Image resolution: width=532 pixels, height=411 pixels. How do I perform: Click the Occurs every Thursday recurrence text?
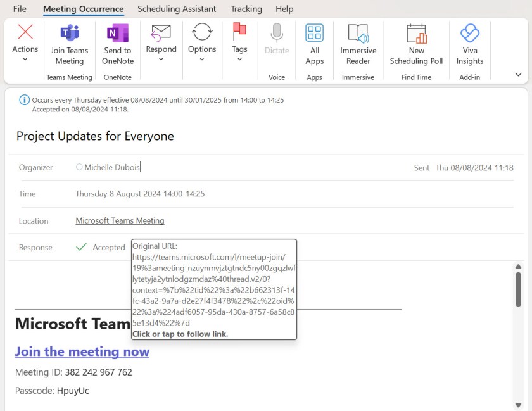coord(158,100)
